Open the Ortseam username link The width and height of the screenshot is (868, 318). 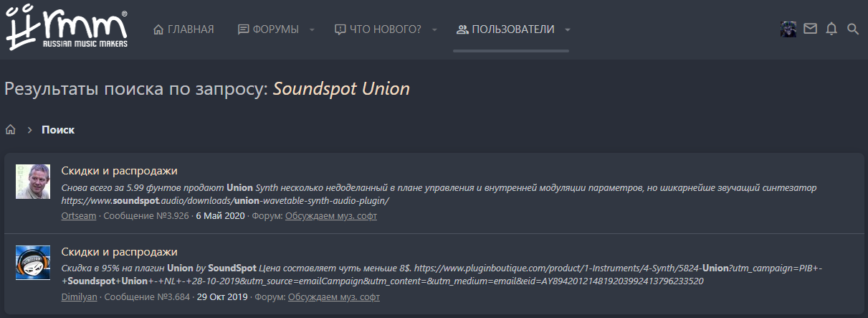point(79,215)
